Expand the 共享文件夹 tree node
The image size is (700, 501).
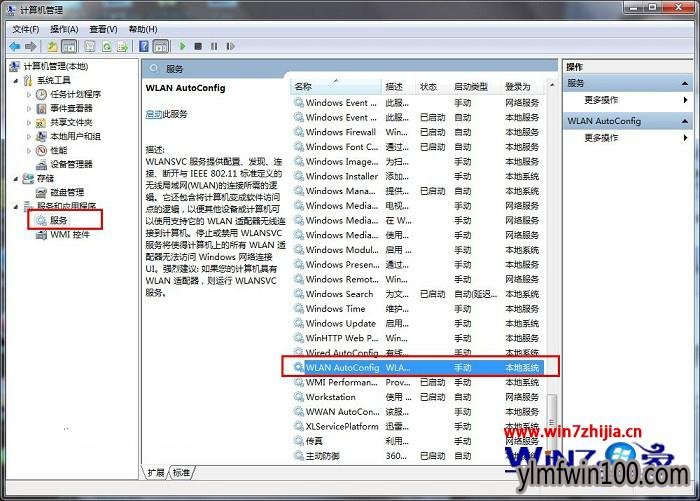(x=29, y=122)
